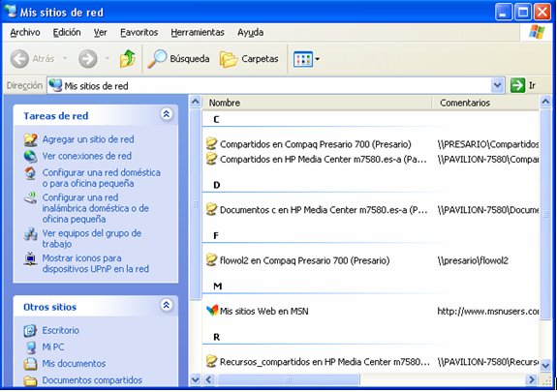Click the horizontal scrollbar right arrow
Viewport: 557px width, 392px height.
click(x=532, y=379)
